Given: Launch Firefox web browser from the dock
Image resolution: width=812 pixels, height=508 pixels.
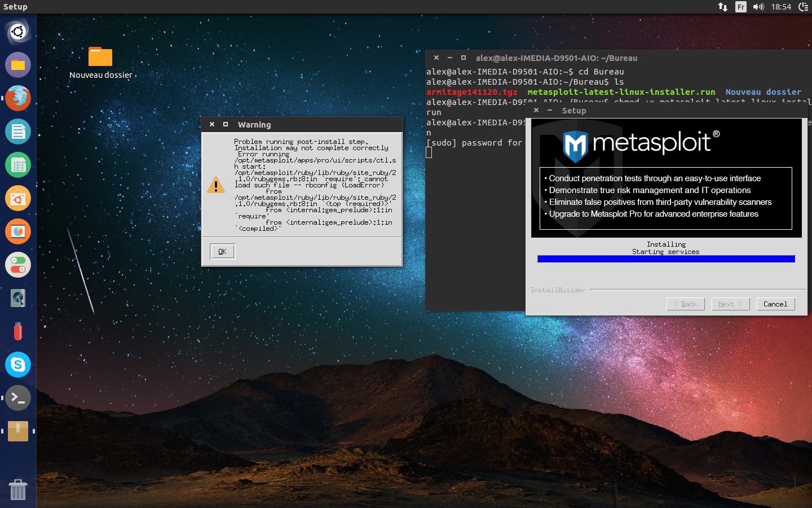Looking at the screenshot, I should coord(18,98).
